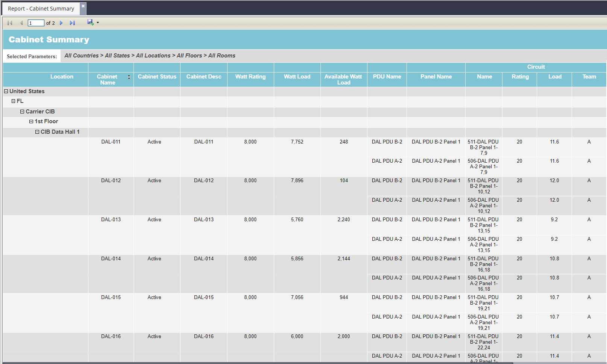Open the 12.0 load link for DAL-012
607x364 pixels.
(554, 181)
